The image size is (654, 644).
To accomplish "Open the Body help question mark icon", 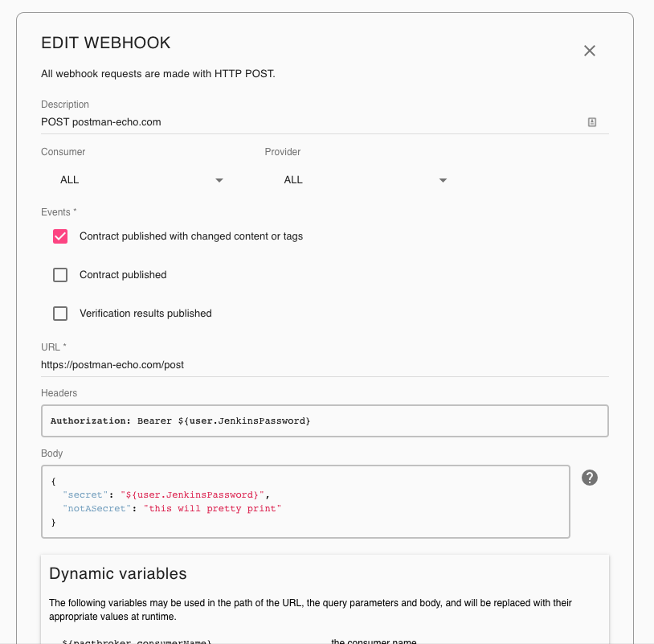I will pos(590,478).
